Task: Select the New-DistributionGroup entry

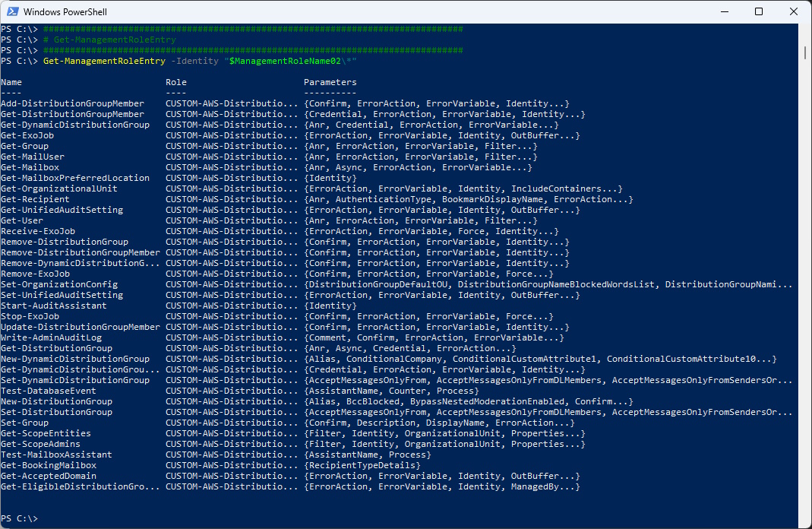Action: [x=56, y=401]
